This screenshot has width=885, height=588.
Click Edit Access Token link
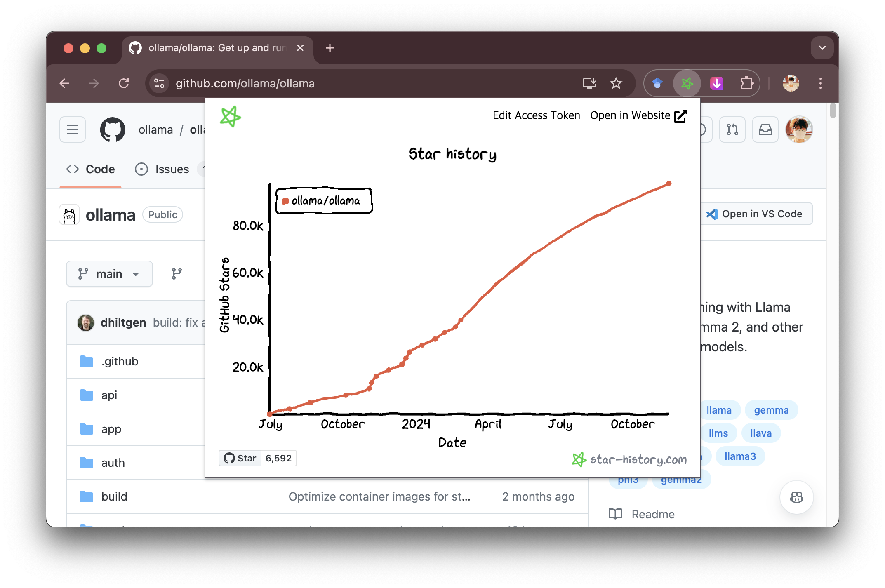[x=536, y=115]
